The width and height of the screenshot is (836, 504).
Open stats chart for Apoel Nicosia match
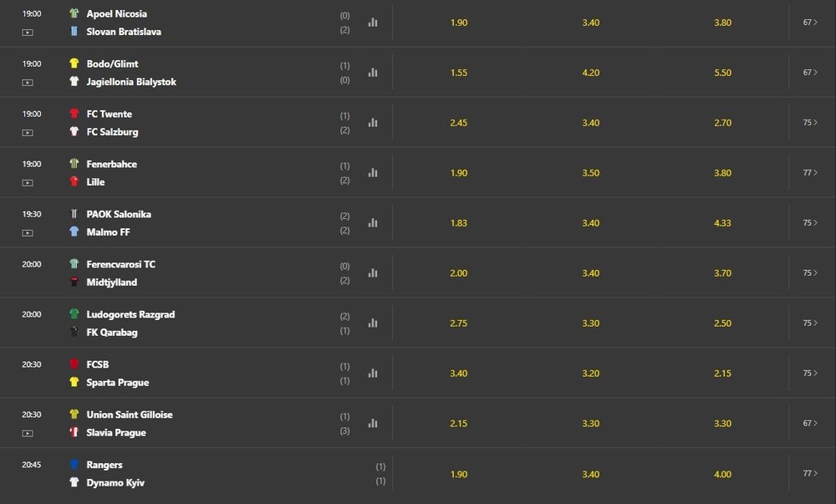pyautogui.click(x=373, y=23)
